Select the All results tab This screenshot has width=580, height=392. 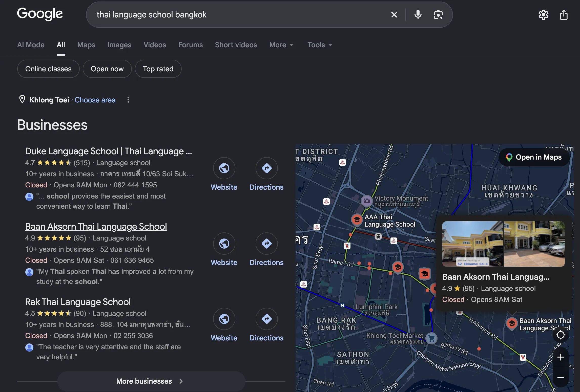[x=61, y=45]
